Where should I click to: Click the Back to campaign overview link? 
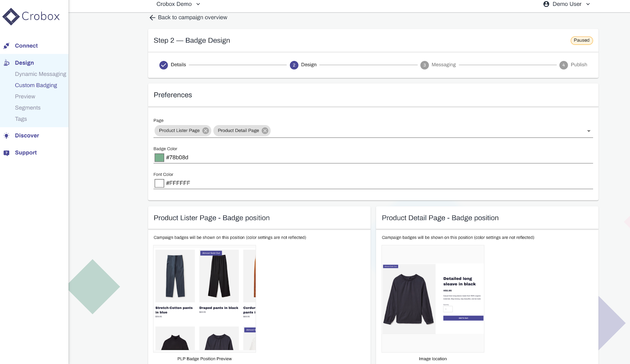tap(193, 17)
